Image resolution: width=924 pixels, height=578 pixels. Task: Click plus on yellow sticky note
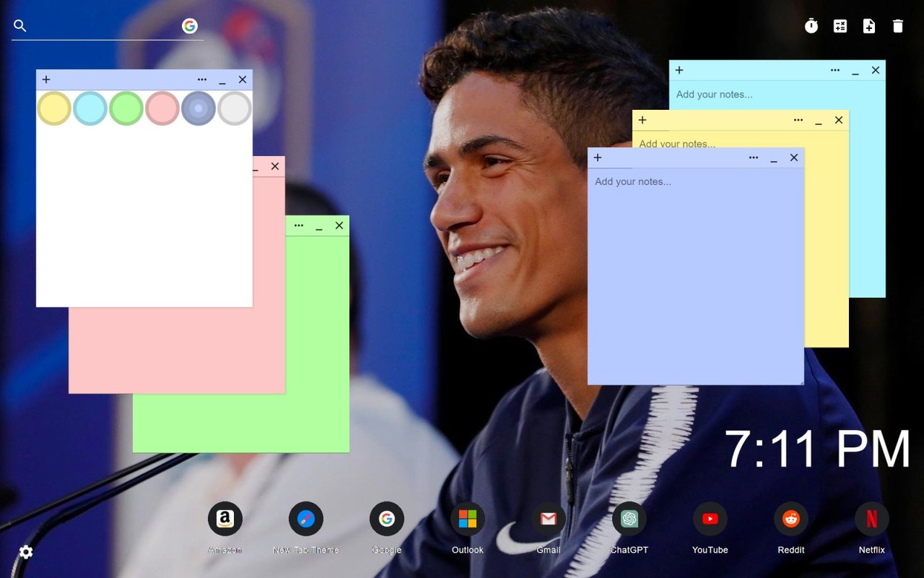pyautogui.click(x=642, y=120)
